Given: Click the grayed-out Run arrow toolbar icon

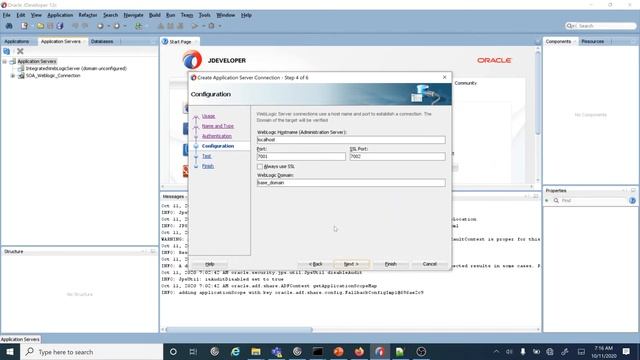Looking at the screenshot, I should click(195, 26).
